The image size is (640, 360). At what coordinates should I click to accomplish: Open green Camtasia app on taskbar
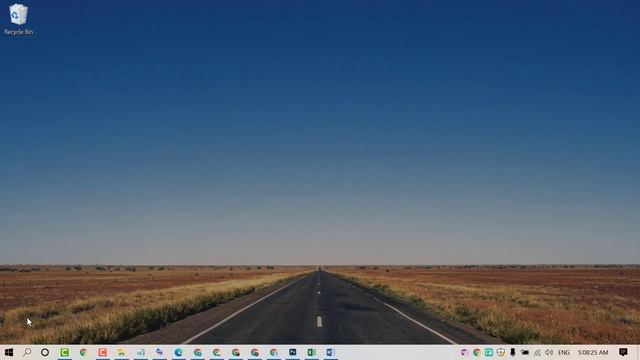[64, 352]
